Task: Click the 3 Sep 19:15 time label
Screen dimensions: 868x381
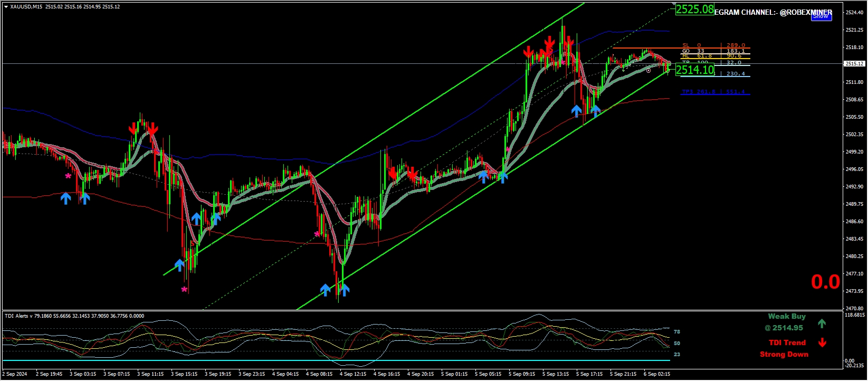Action: [x=218, y=374]
